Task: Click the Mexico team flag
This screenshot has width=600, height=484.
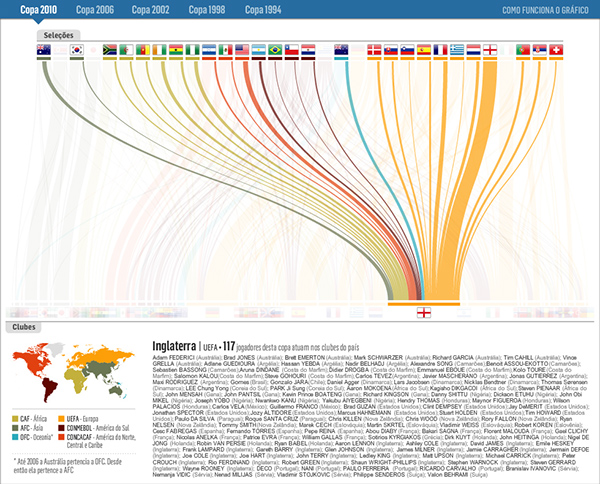Action: coord(225,50)
